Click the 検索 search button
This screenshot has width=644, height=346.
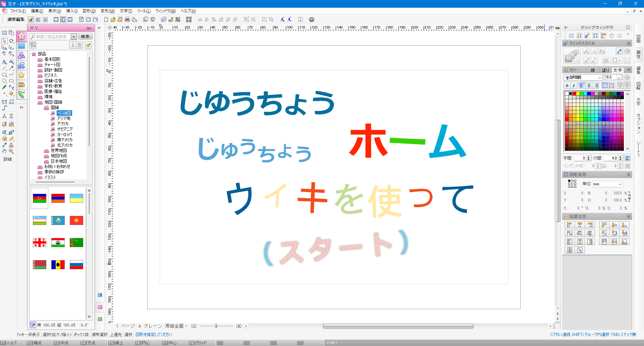tap(85, 37)
